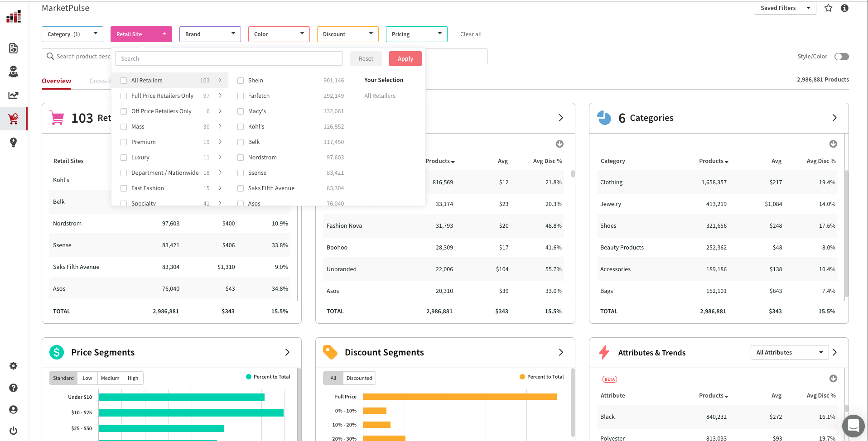Open the All Attributes dropdown

(x=789, y=352)
